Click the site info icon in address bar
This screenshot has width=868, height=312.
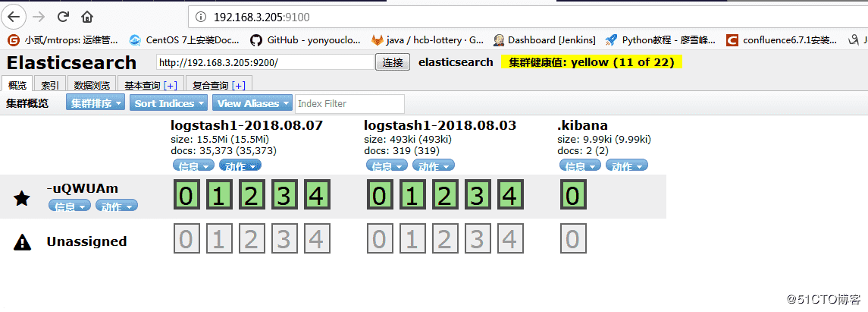202,17
